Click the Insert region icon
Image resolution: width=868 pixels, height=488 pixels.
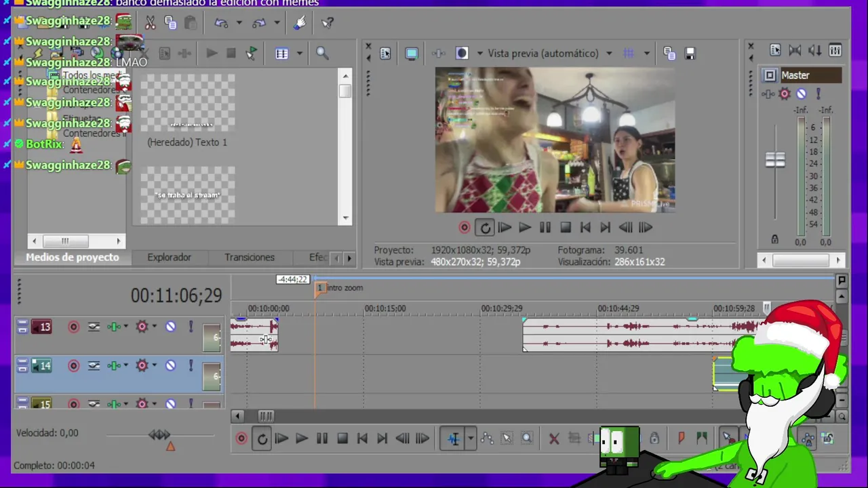[702, 439]
